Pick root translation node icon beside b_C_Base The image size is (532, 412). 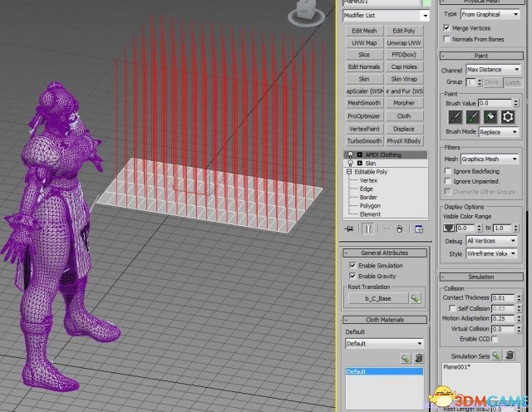416,298
